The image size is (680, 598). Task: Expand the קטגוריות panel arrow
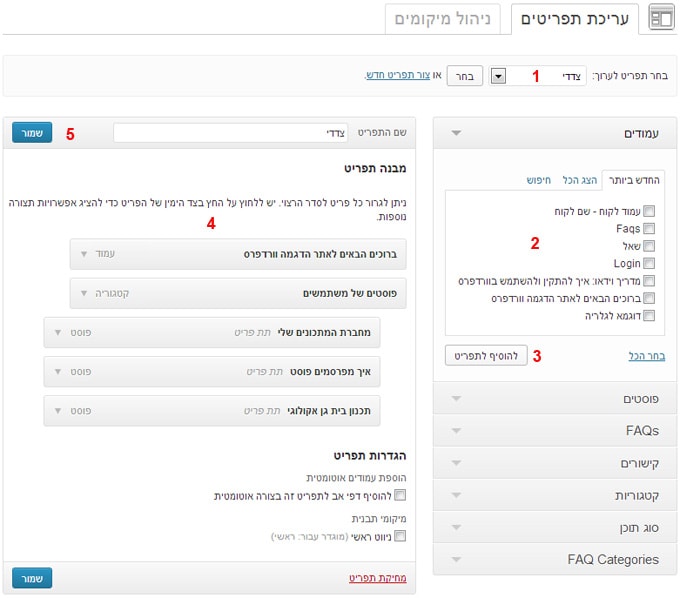[x=457, y=495]
